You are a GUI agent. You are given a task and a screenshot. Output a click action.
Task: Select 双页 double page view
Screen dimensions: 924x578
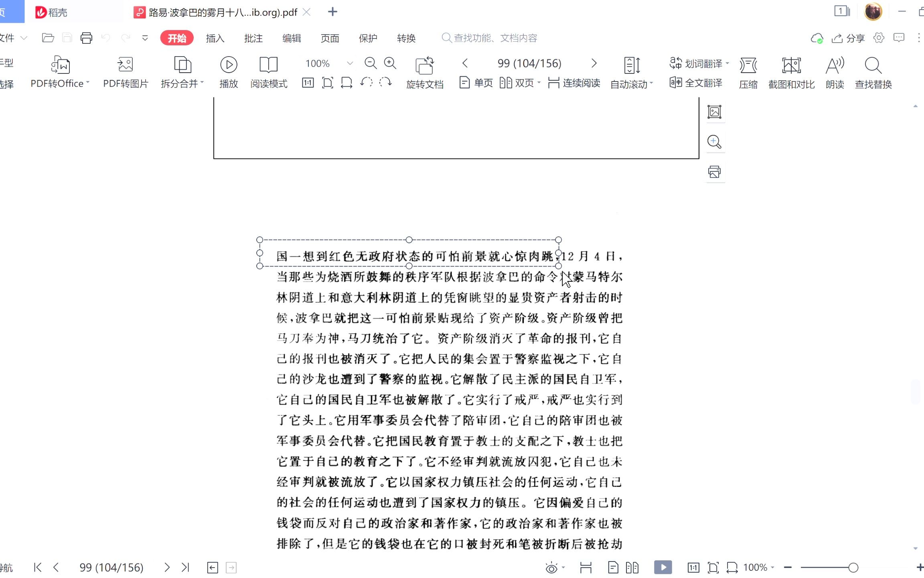tap(517, 83)
